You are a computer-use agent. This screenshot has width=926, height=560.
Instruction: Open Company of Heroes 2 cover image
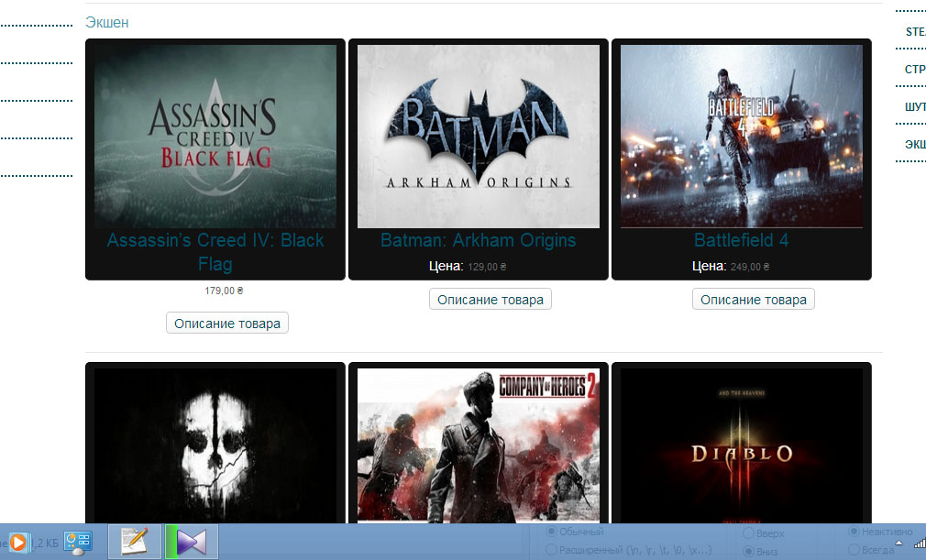click(479, 445)
